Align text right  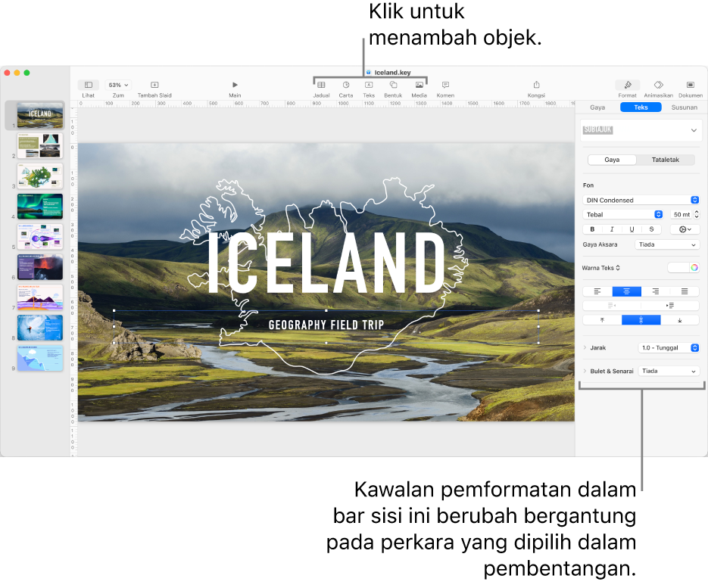pyautogui.click(x=656, y=291)
